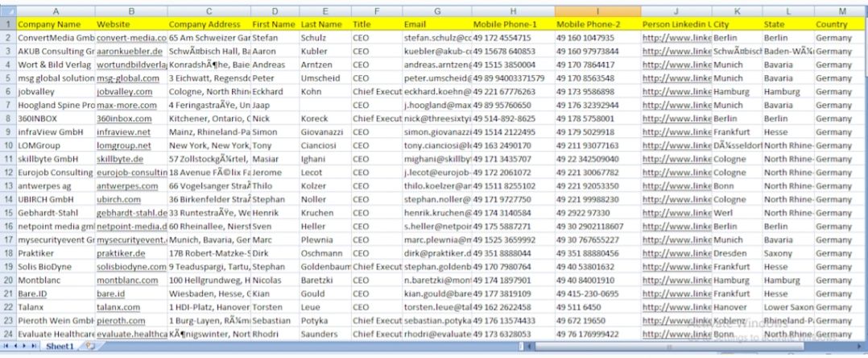This screenshot has width=868, height=358.
Task: Click the city cell Werl
Action: click(738, 213)
